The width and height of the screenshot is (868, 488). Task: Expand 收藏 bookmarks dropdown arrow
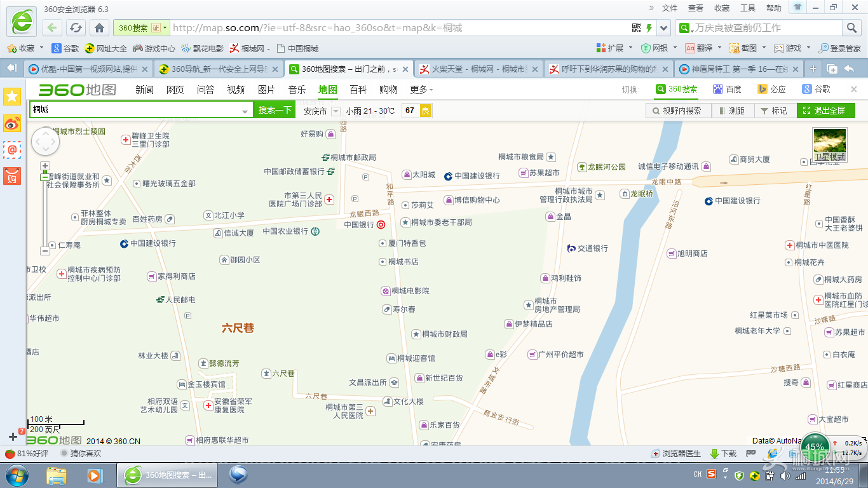coord(41,48)
